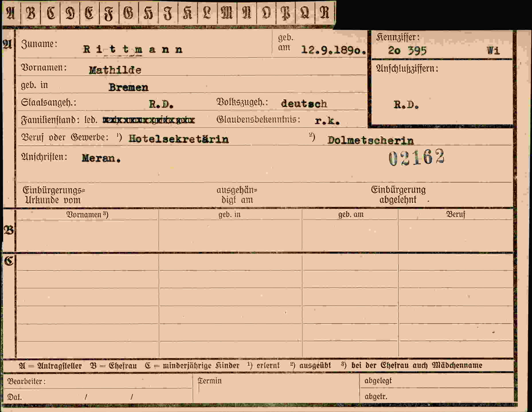Select the 'B' alphabet index tab

click(31, 13)
